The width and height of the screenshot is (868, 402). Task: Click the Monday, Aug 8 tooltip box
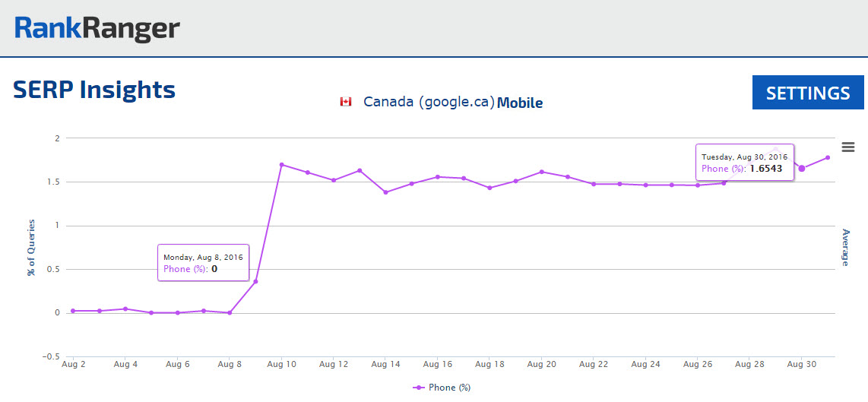coord(203,263)
